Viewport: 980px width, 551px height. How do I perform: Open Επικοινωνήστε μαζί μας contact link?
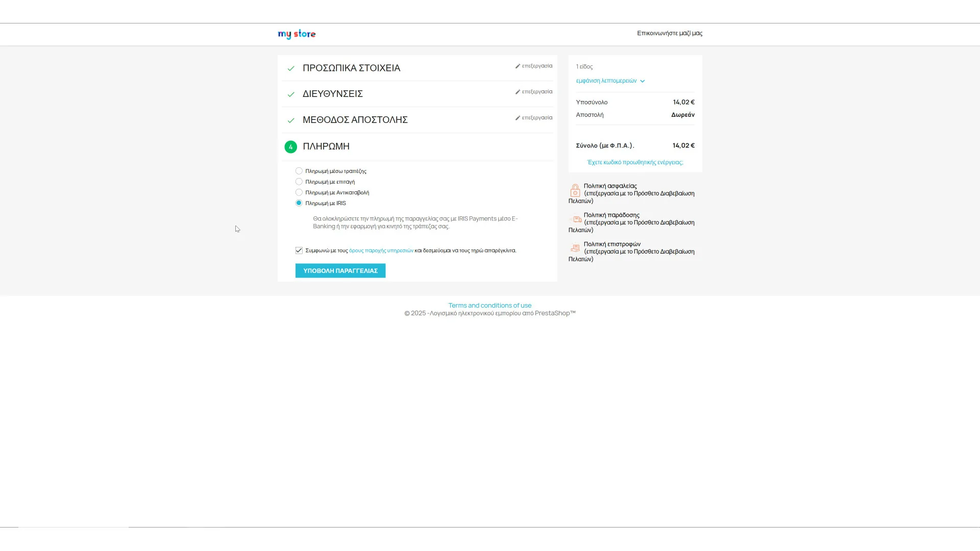[669, 33]
